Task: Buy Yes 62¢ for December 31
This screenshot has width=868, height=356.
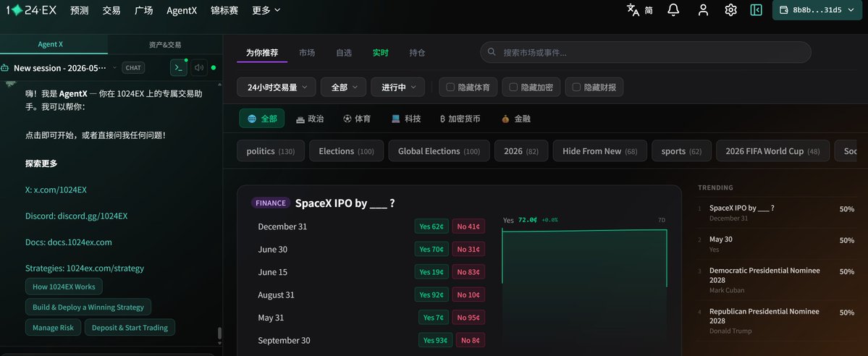Action: click(x=431, y=226)
